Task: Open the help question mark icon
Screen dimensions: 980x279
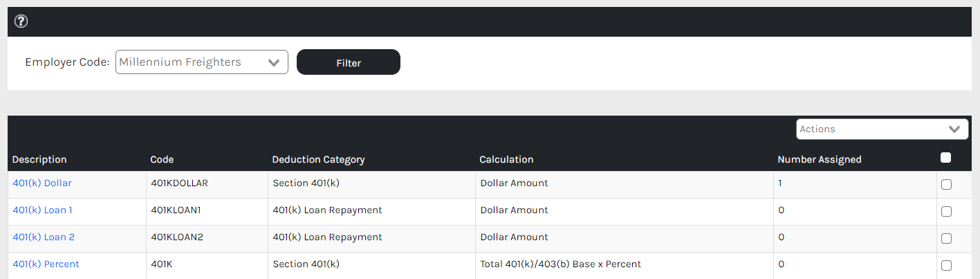Action: coord(21,21)
